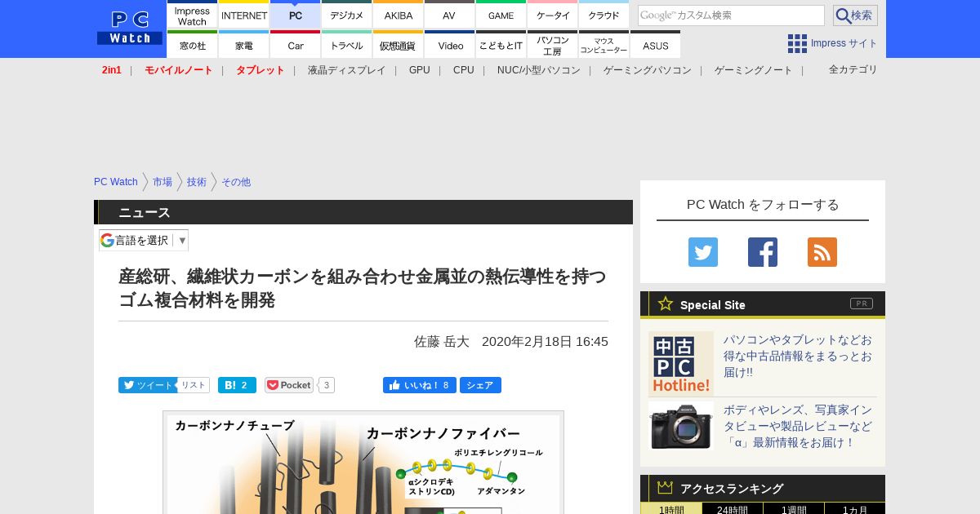Go to 窓の杜 site tab
This screenshot has height=514, width=980.
click(x=192, y=44)
